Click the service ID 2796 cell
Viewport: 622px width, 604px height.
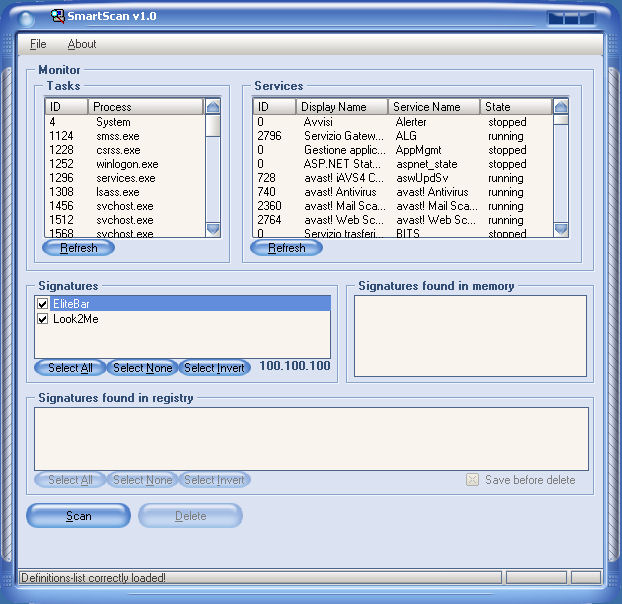pyautogui.click(x=269, y=136)
